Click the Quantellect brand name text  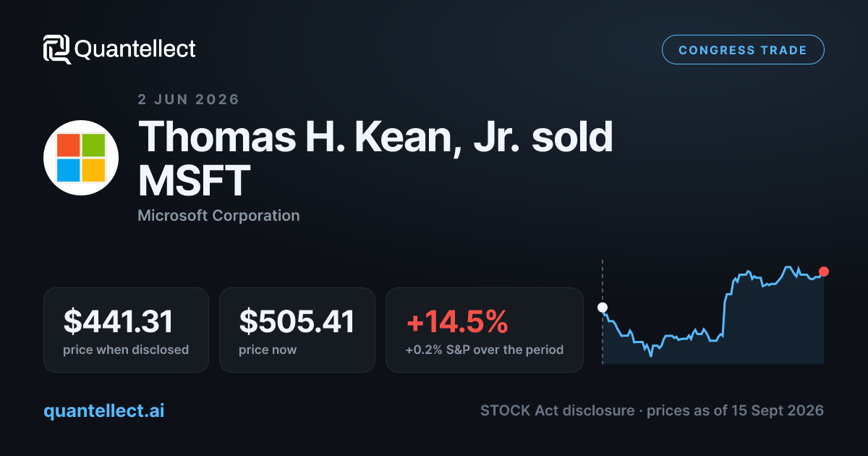[135, 49]
